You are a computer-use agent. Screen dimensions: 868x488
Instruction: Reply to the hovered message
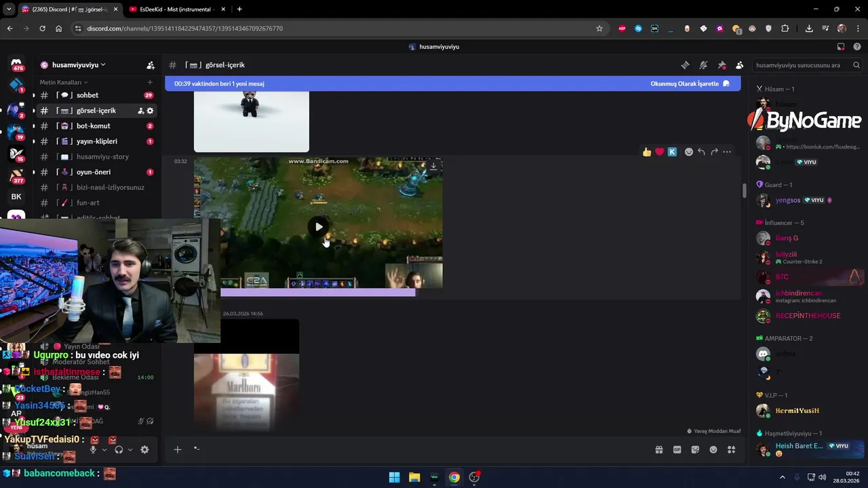(701, 152)
